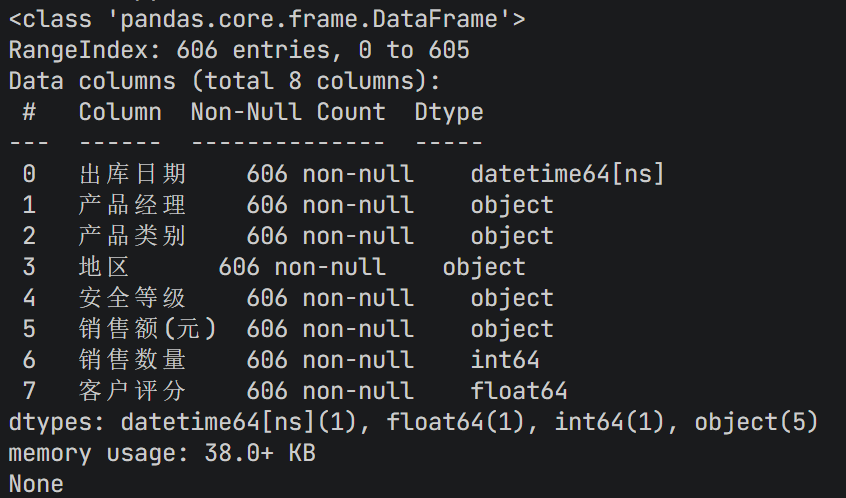Click the RangeIndex 606 entries line
The height and width of the screenshot is (498, 846).
(x=239, y=49)
